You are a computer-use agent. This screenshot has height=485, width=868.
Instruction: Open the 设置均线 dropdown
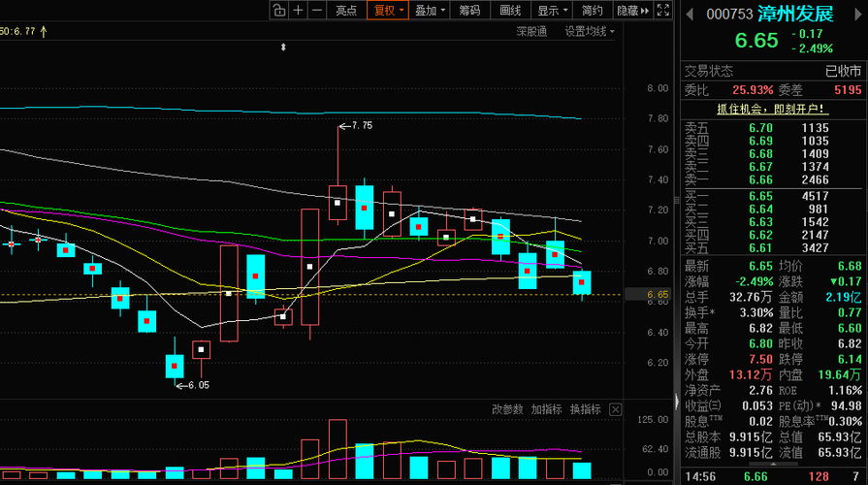589,32
